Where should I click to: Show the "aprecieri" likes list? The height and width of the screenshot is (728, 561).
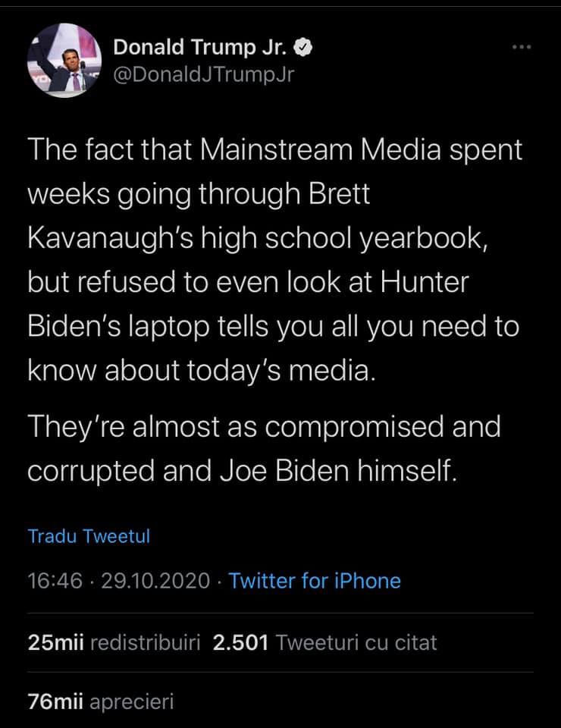click(x=131, y=701)
